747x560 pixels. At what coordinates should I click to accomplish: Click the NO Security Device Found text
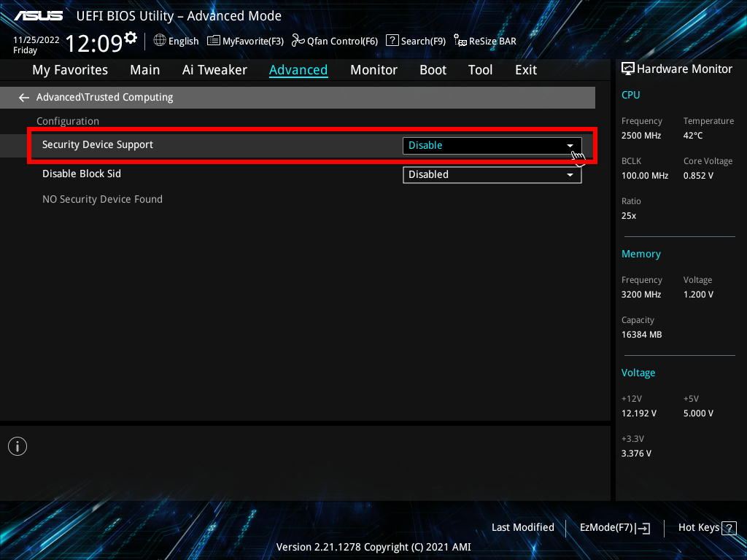(102, 199)
